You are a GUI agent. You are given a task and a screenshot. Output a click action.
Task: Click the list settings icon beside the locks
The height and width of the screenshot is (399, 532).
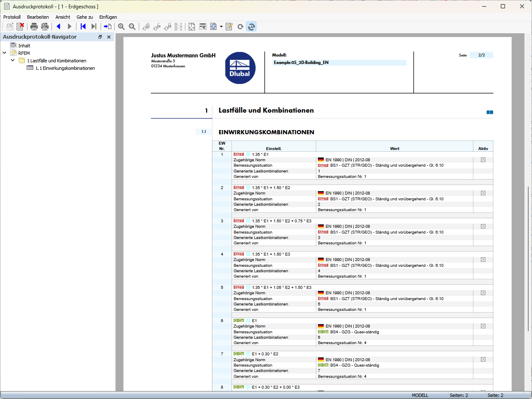pyautogui.click(x=178, y=27)
